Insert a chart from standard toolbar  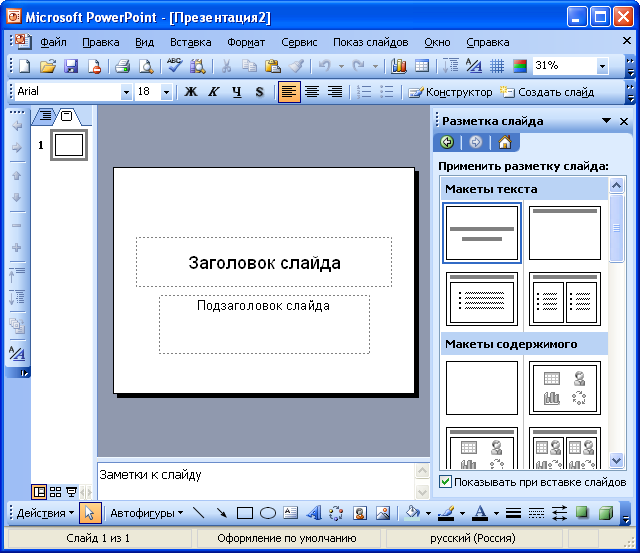click(x=398, y=66)
